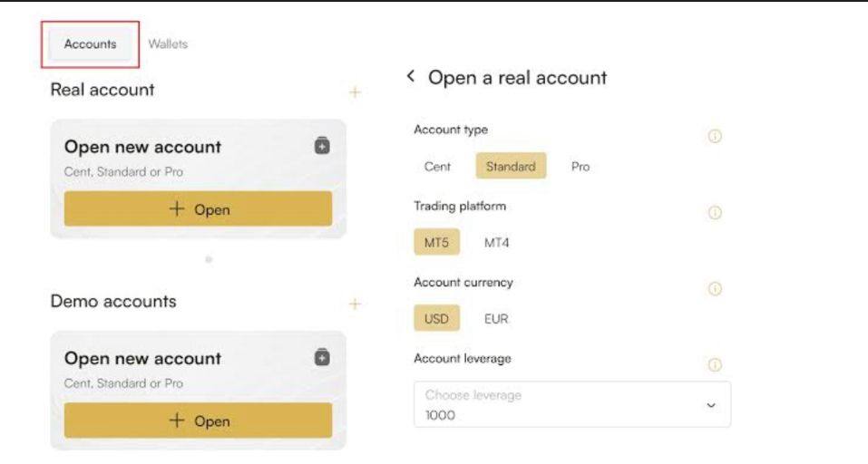868x464 pixels.
Task: Click the plus icon beside Real account
Action: point(355,92)
